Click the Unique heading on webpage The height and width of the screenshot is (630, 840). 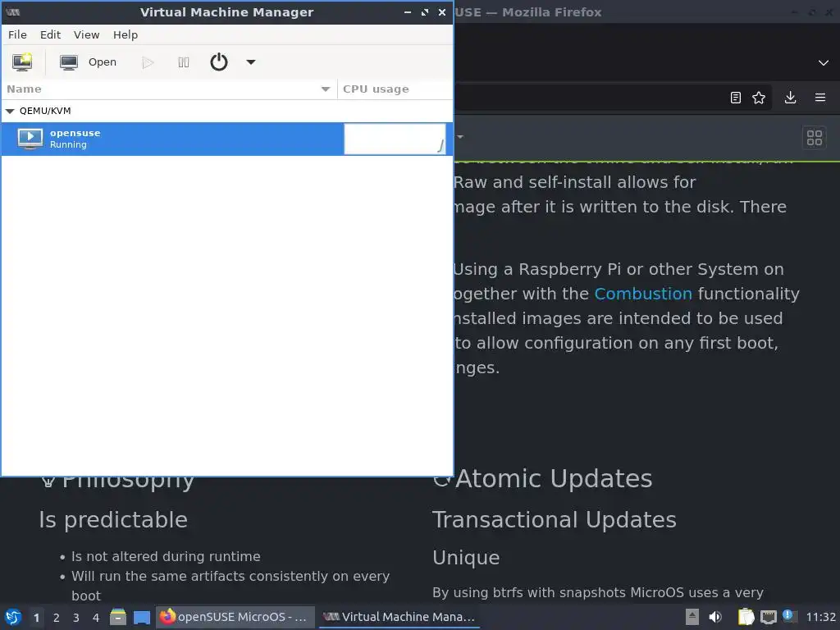[x=466, y=558]
